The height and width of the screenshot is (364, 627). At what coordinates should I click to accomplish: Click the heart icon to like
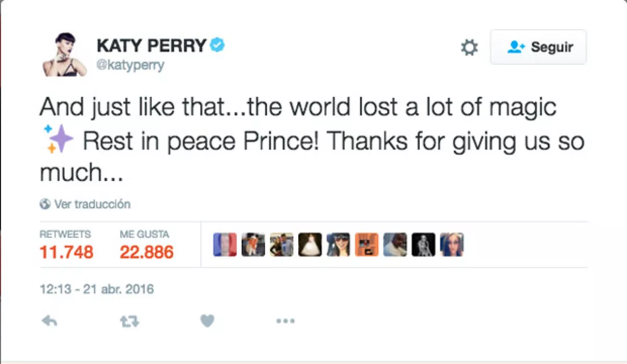click(207, 321)
